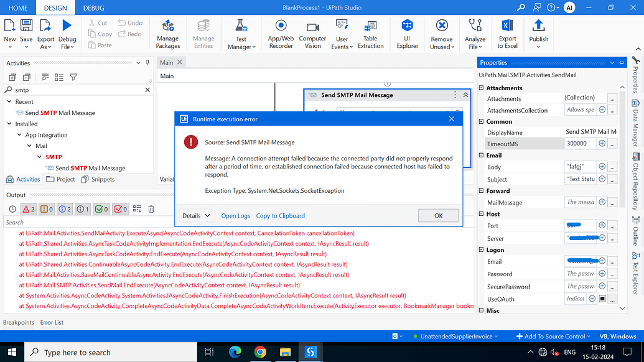Click the Open Logs link
644x362 pixels.
tap(236, 215)
